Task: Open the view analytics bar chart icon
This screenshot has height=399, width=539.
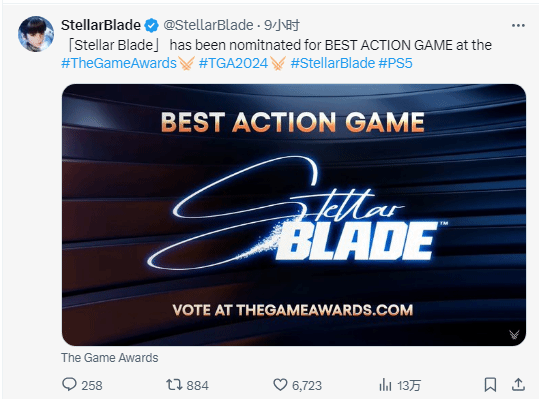Action: pos(385,385)
